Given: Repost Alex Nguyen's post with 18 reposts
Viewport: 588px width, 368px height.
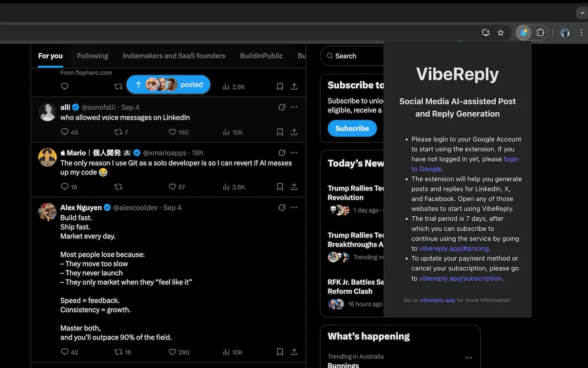Looking at the screenshot, I should point(123,352).
